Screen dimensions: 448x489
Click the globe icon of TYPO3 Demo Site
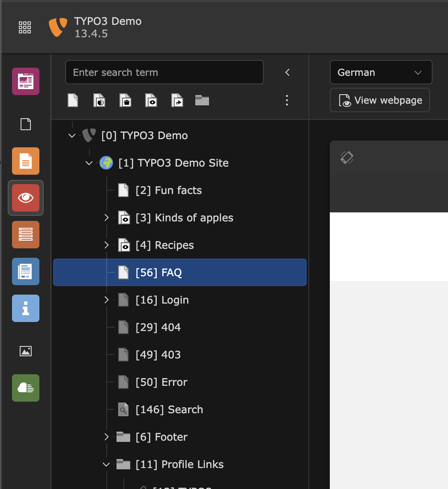[106, 163]
